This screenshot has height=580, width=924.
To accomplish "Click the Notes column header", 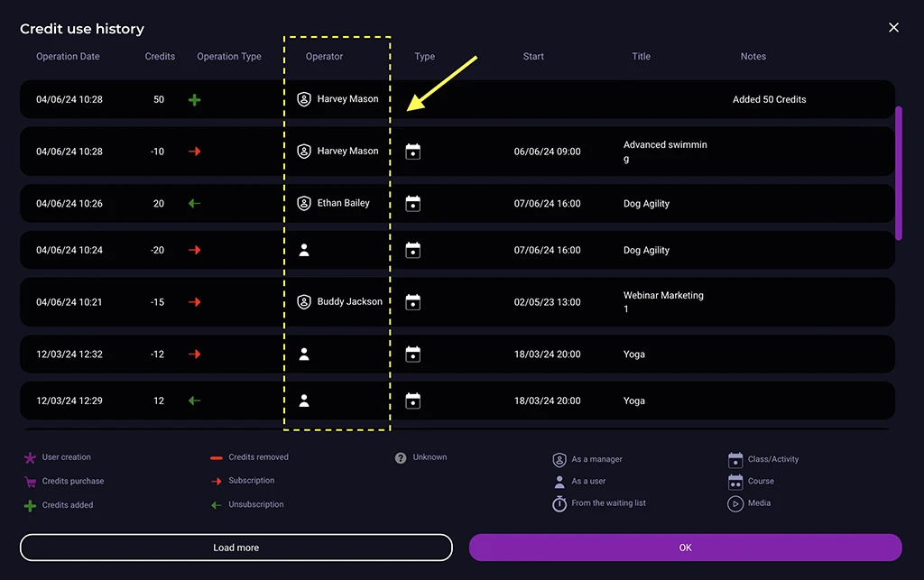I will (x=753, y=57).
